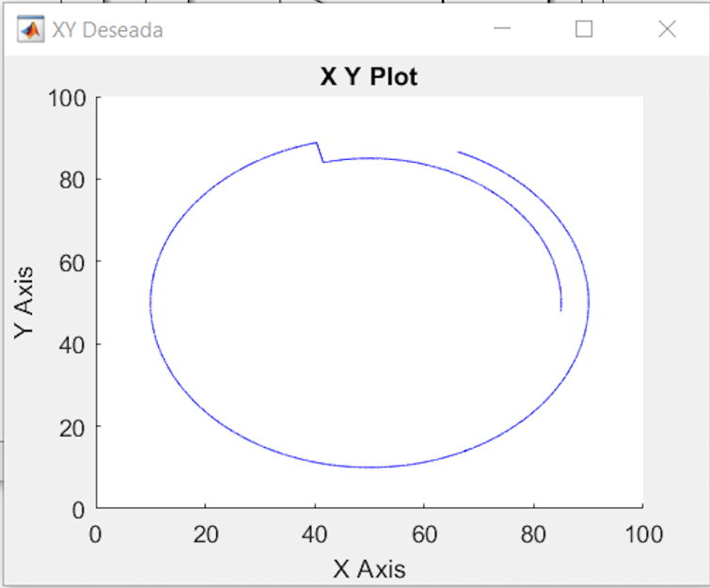The image size is (710, 588).
Task: Click Y-axis tick label 100
Action: 67,98
